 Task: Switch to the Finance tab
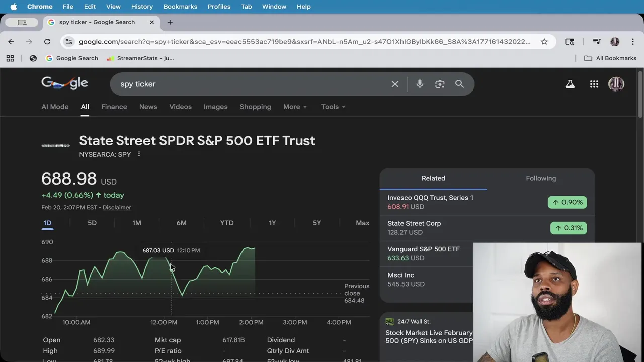(x=114, y=107)
